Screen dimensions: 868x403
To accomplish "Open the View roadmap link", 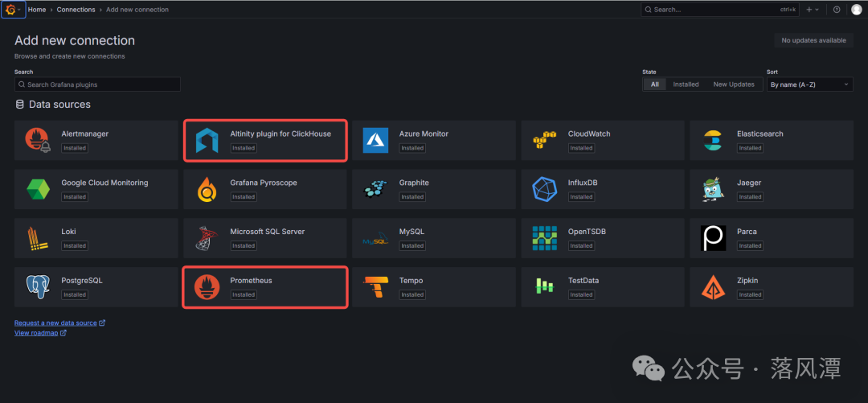I will pyautogui.click(x=40, y=332).
